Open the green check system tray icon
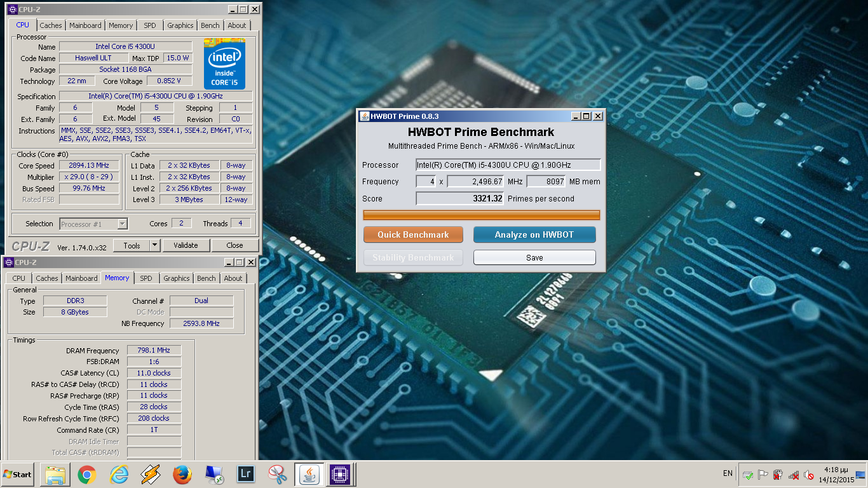Viewport: 868px width, 488px height. [748, 475]
